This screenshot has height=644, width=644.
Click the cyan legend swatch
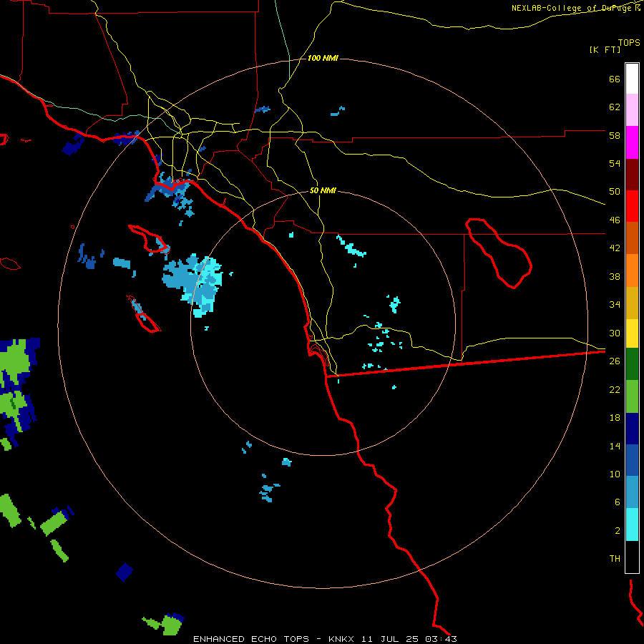click(x=632, y=525)
